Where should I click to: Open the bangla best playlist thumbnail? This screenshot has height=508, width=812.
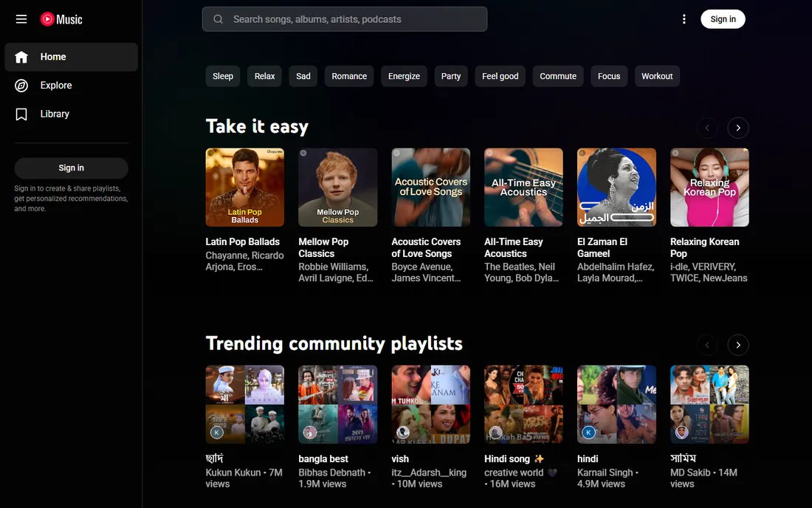point(337,405)
